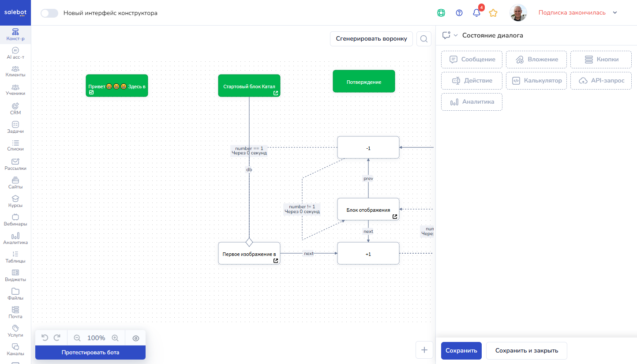Click the 100% zoom level
Viewport: 637px width, 364px height.
96,338
